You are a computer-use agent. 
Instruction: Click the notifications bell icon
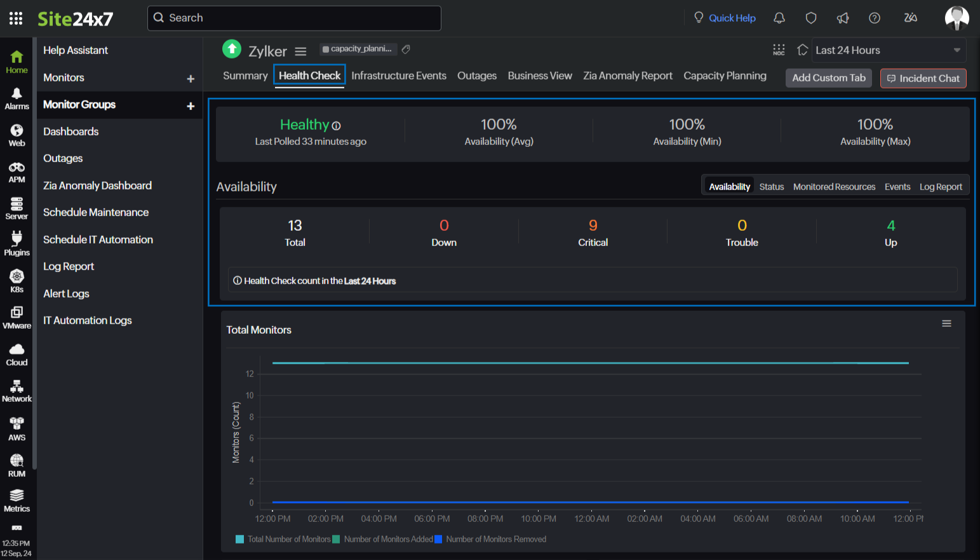[x=779, y=18]
